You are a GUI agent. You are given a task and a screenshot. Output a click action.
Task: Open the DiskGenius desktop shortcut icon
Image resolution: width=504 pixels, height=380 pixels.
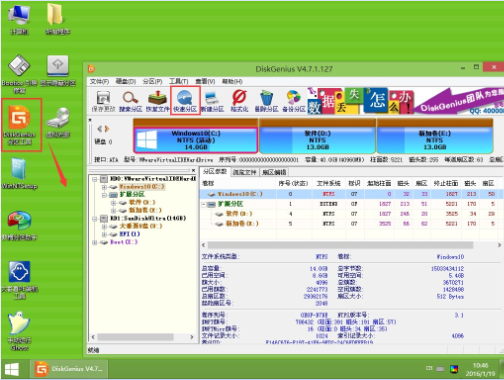pos(20,124)
